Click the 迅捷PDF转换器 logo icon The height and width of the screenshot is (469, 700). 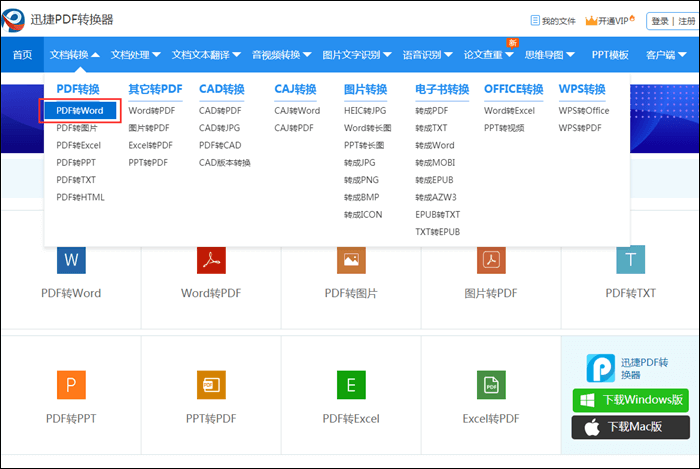[x=13, y=20]
